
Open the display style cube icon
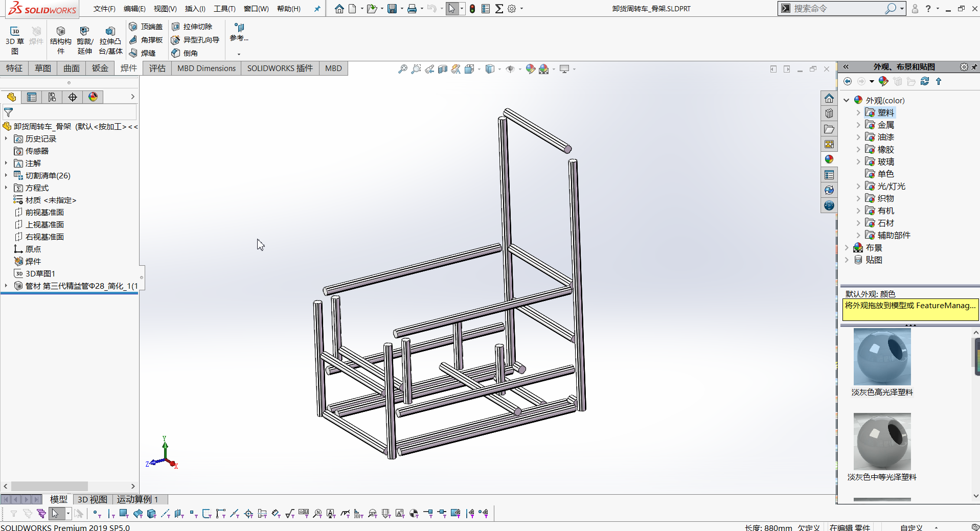click(x=490, y=69)
